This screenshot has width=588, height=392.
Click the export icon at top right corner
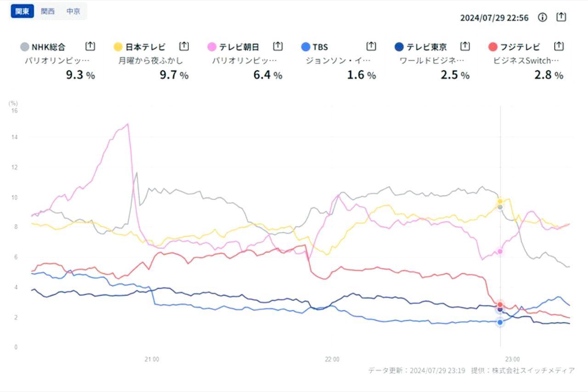(561, 17)
